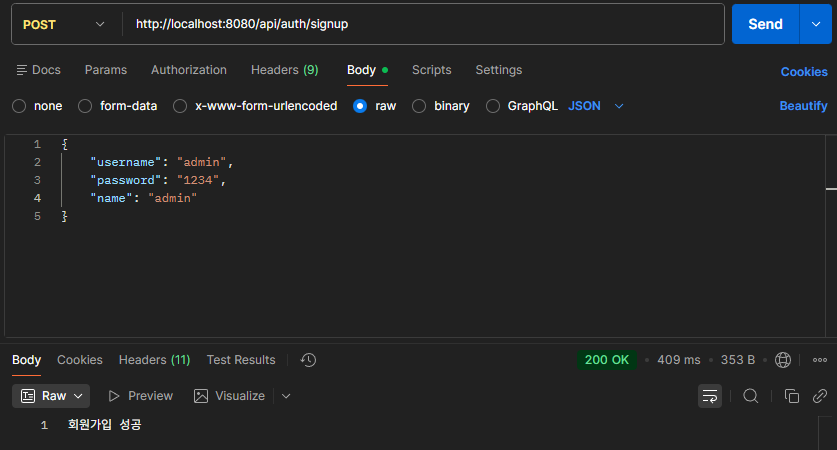Select the form-data radio option
837x450 pixels.
(x=118, y=106)
